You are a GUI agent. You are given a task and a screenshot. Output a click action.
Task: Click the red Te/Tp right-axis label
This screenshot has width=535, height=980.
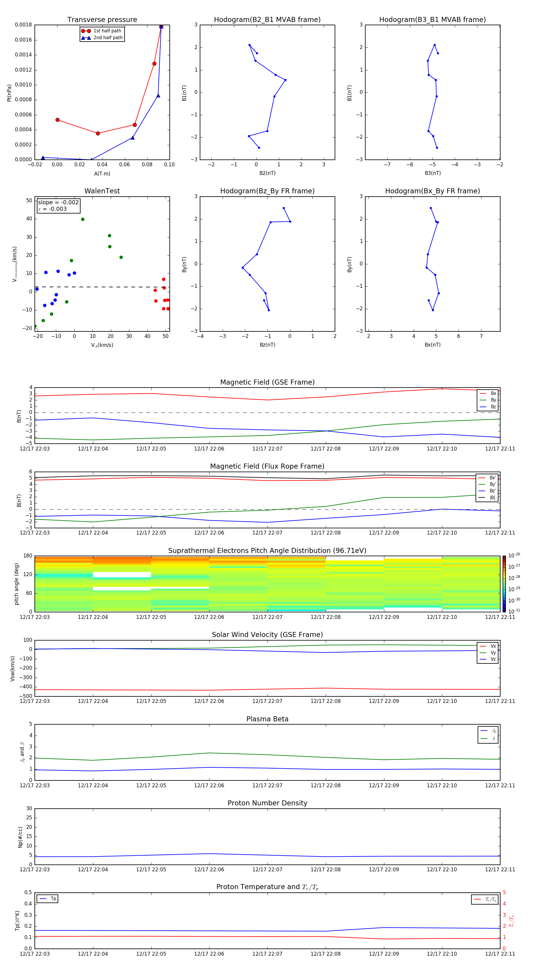tap(512, 921)
